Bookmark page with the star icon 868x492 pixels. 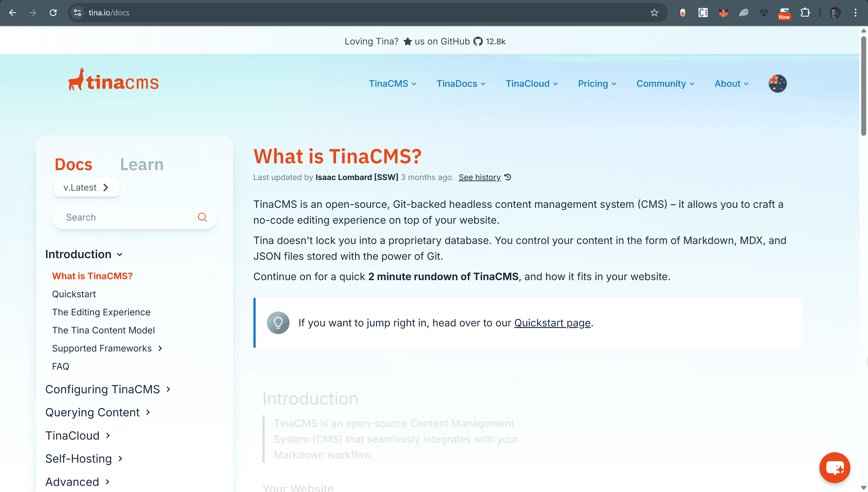pos(654,13)
